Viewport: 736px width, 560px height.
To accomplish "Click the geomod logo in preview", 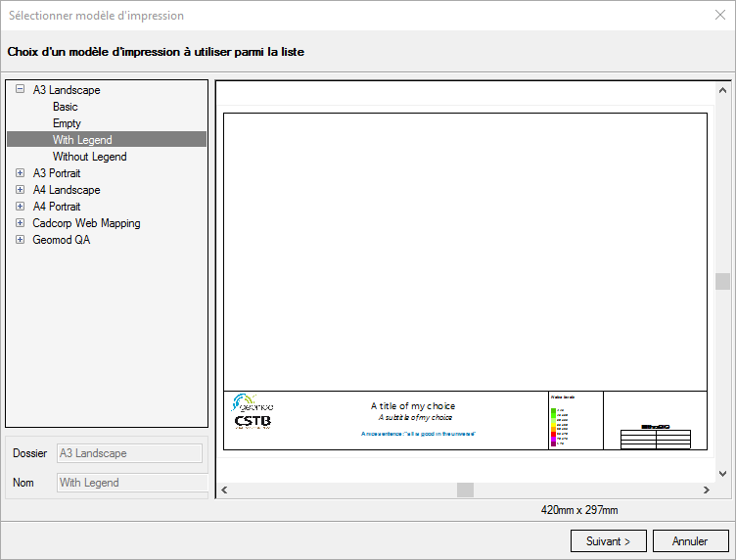I will tap(253, 402).
